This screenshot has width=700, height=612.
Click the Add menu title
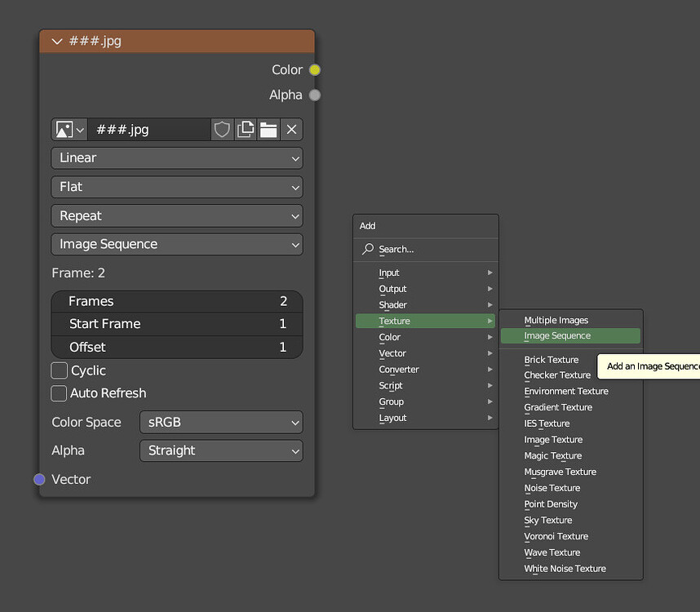point(367,226)
